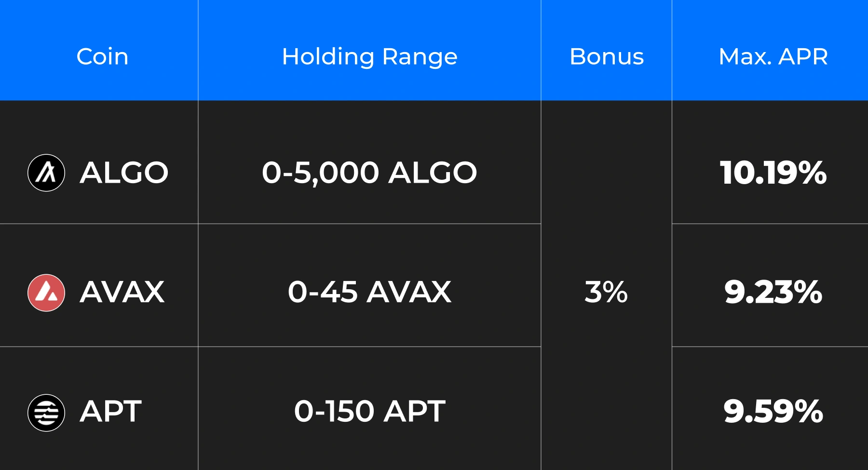
Task: Select the ALGO coin name label
Action: 124,173
